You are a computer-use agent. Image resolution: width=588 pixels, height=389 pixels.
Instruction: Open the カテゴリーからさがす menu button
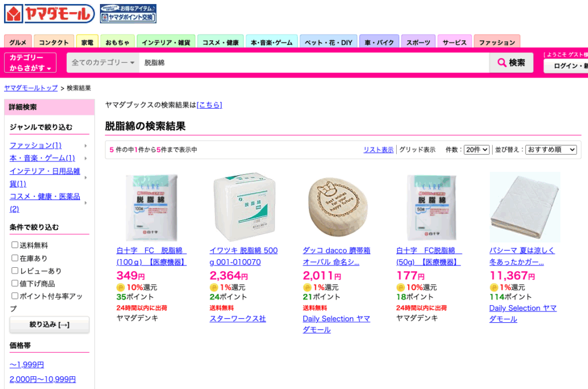tap(30, 63)
